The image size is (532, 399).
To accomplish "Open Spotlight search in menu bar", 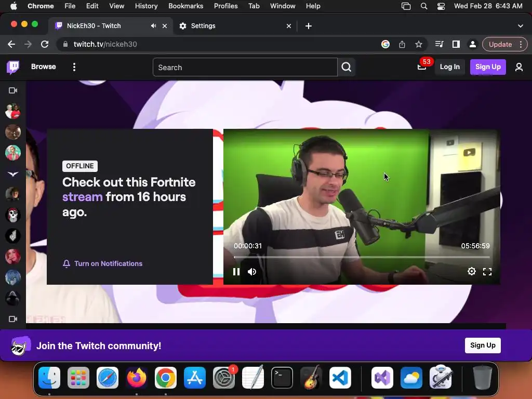I will click(424, 6).
